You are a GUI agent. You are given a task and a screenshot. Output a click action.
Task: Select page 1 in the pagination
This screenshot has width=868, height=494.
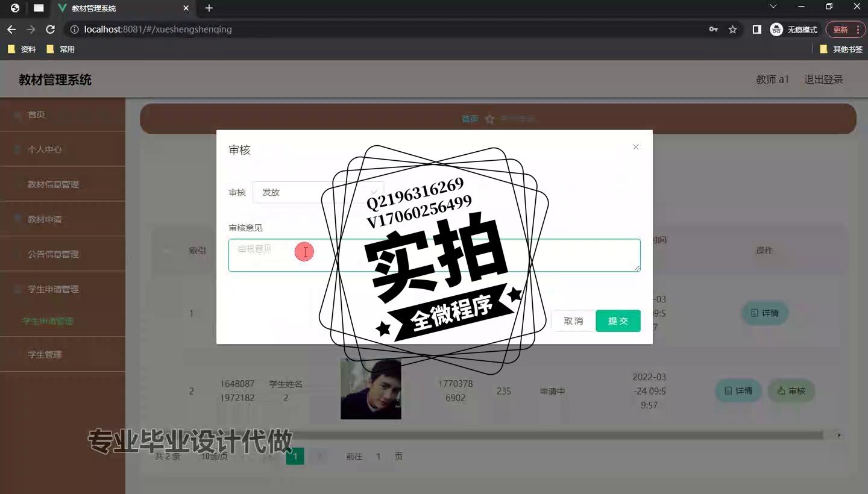295,457
